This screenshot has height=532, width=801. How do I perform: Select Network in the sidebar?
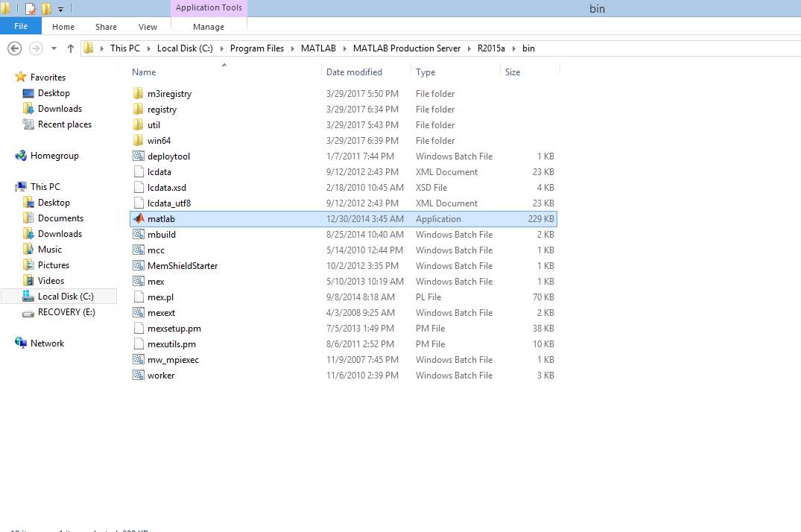(x=48, y=343)
